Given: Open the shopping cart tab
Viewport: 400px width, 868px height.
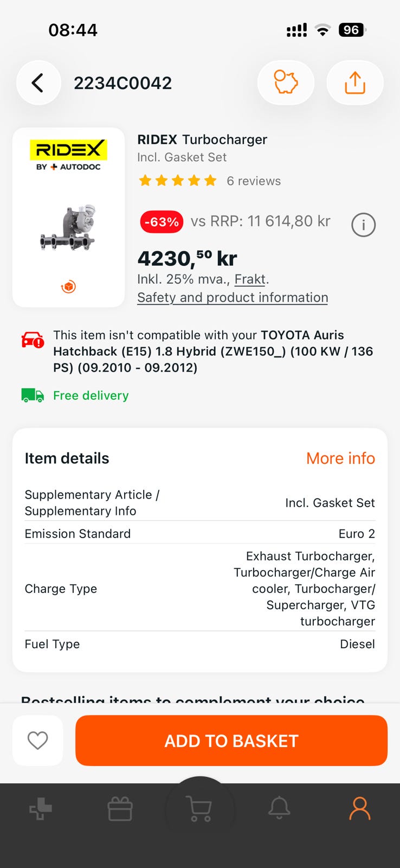Looking at the screenshot, I should coord(199,810).
